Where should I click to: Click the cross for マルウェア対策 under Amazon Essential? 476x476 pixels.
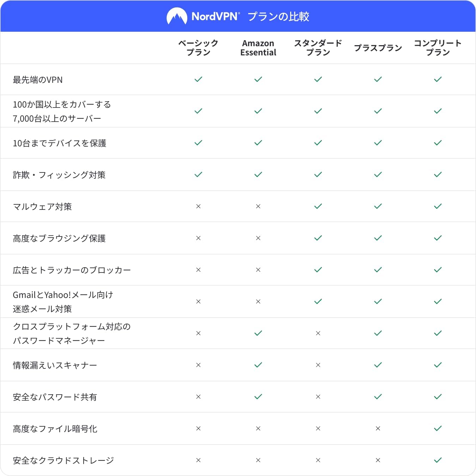[258, 206]
